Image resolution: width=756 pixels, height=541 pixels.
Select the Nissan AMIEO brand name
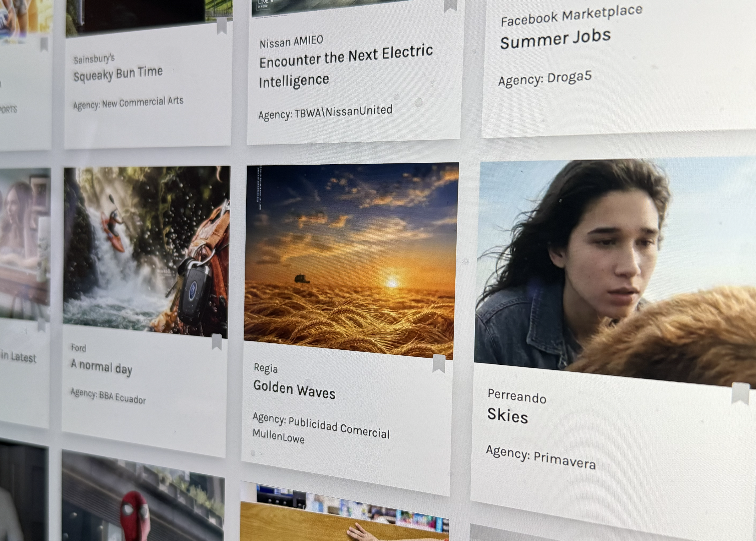pyautogui.click(x=291, y=41)
